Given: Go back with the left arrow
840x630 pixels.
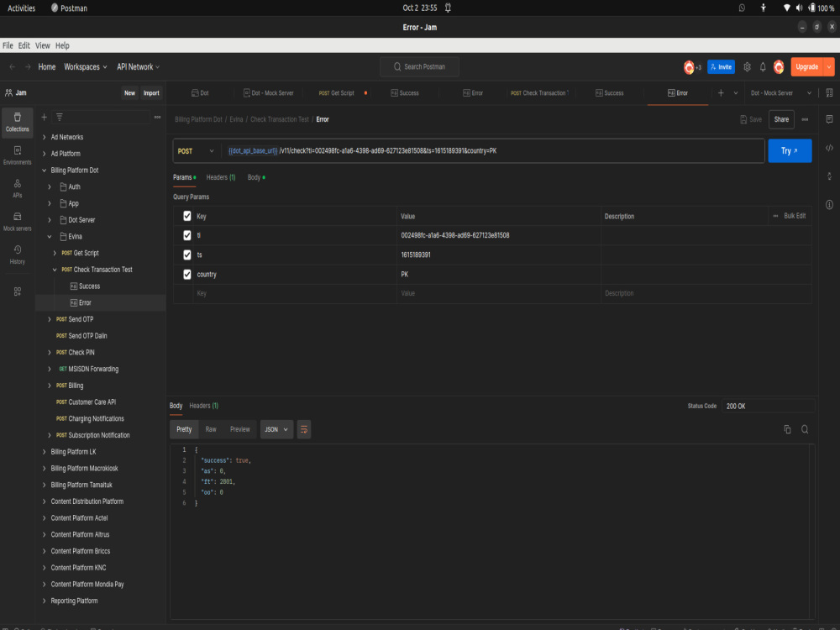Looking at the screenshot, I should pos(13,67).
